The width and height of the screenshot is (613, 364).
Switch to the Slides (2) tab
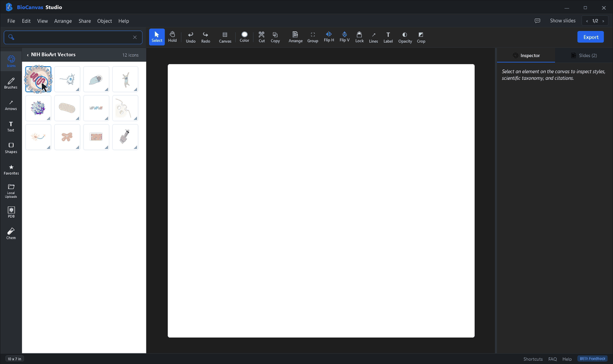pos(584,56)
